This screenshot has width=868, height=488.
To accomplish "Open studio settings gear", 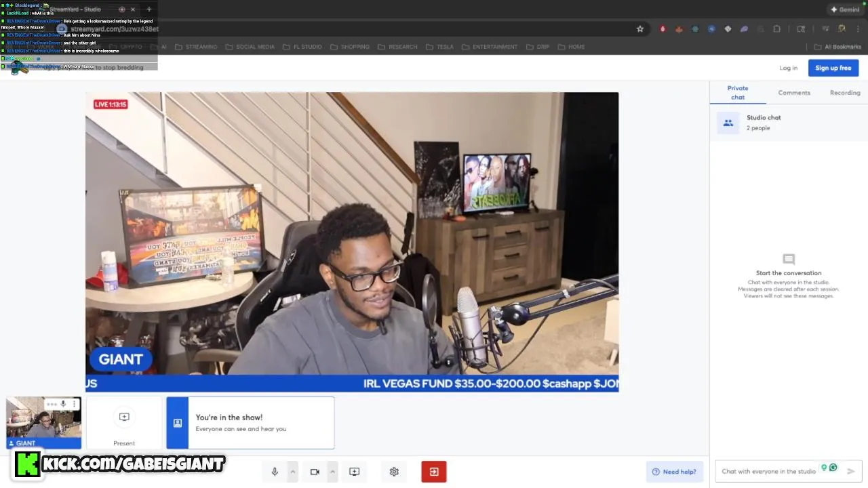I will (x=394, y=472).
